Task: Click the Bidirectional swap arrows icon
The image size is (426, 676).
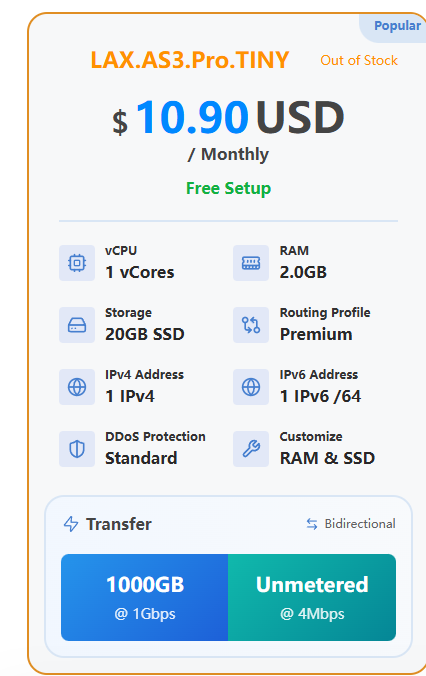Action: 312,524
